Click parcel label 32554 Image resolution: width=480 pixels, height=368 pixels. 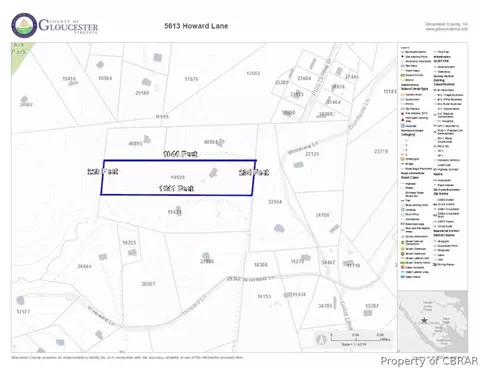[x=275, y=202]
